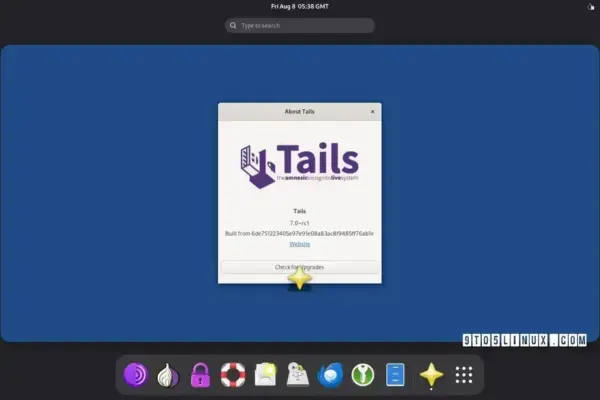This screenshot has height=400, width=600.
Task: Click the search magnifier icon
Action: point(233,26)
